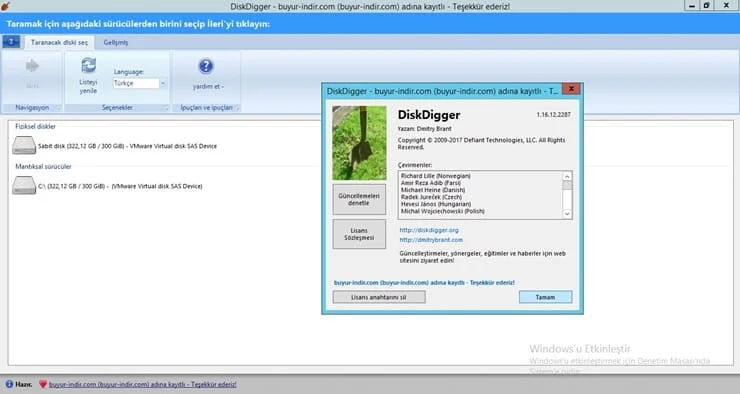Viewport: 740px width, 394px height.
Task: Click the Sabit disk (322,12 GB) drive label
Action: (127, 146)
